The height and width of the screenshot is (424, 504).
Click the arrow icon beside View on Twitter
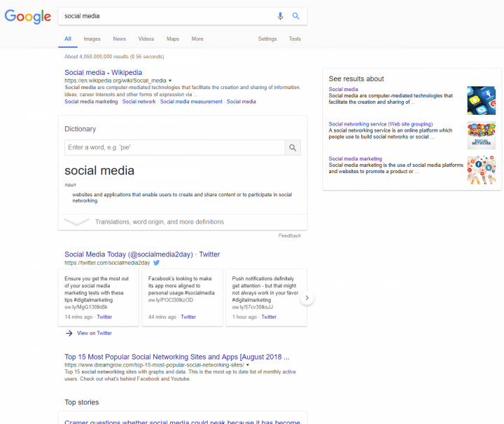click(69, 333)
